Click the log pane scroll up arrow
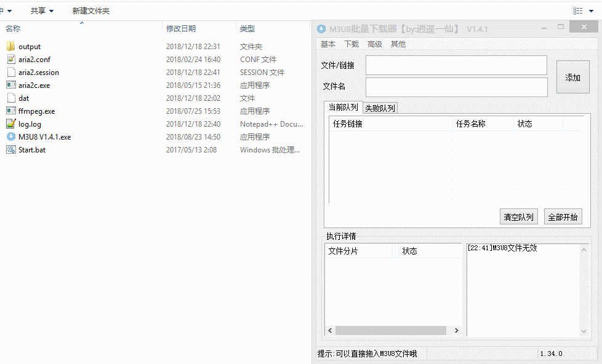602x364 pixels. click(x=584, y=250)
